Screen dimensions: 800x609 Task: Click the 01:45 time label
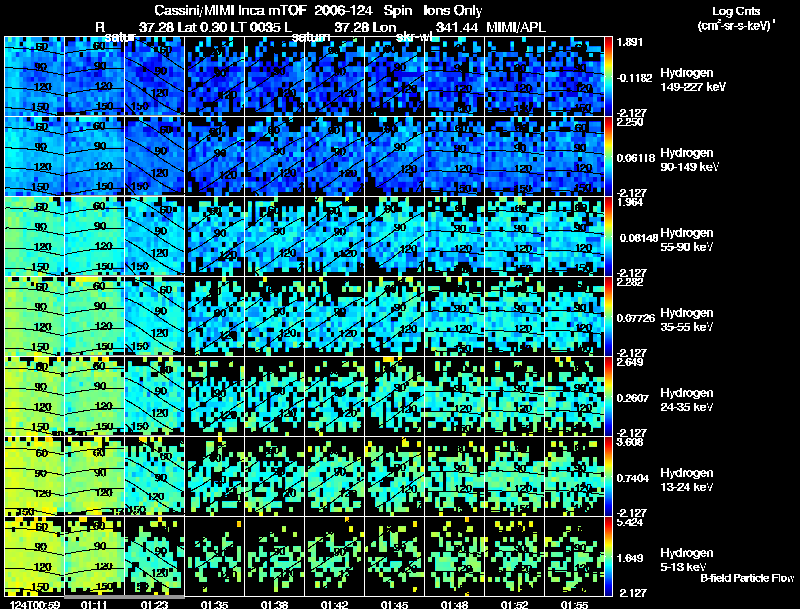point(394,604)
